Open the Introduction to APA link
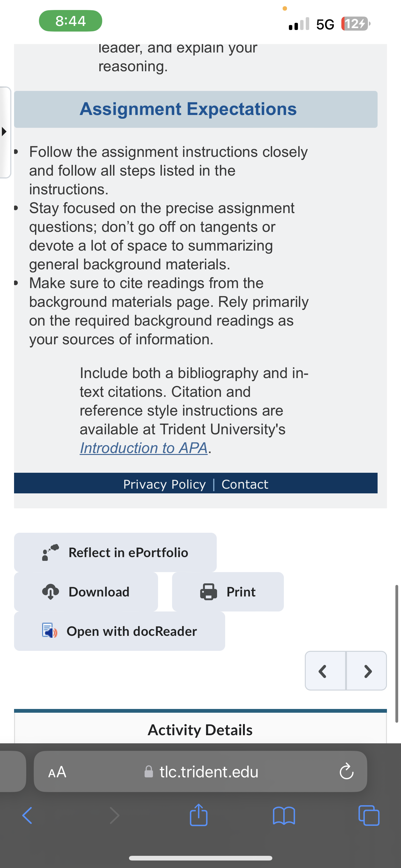401x868 pixels. [144, 448]
